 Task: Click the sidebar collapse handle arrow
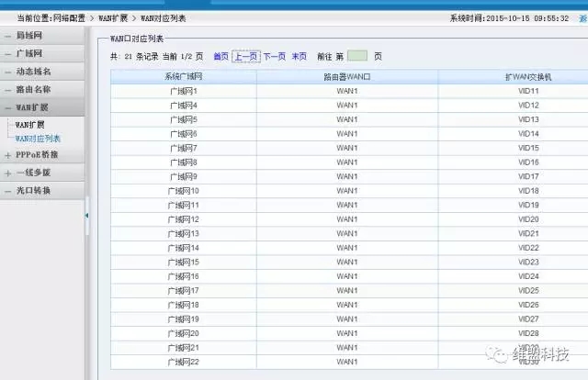click(87, 215)
